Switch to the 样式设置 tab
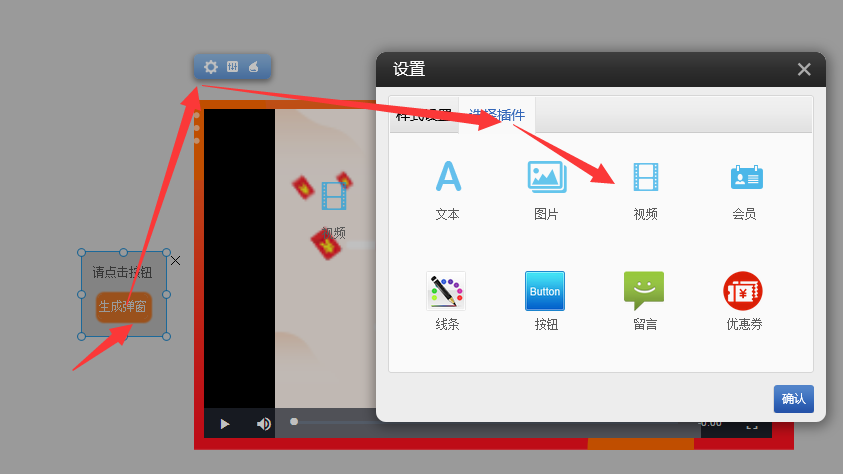The width and height of the screenshot is (843, 474). coord(423,115)
